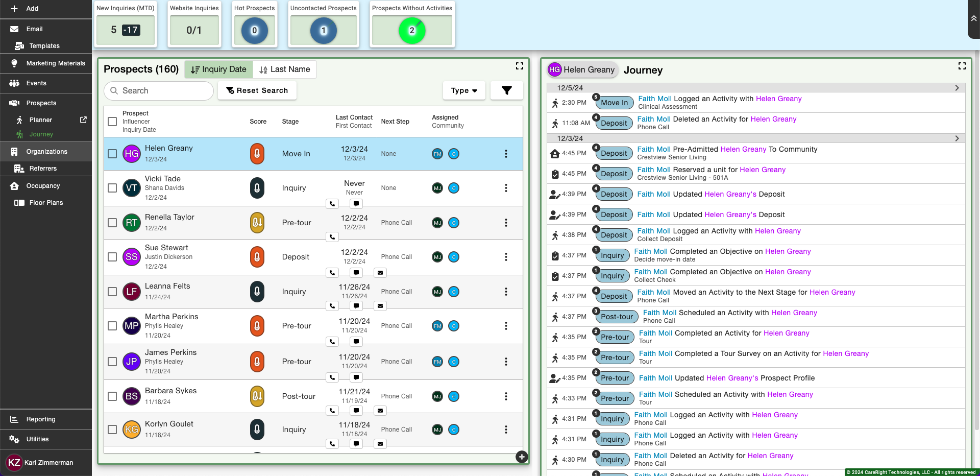The height and width of the screenshot is (476, 980).
Task: Click the round plus button below the prospects list
Action: [521, 457]
